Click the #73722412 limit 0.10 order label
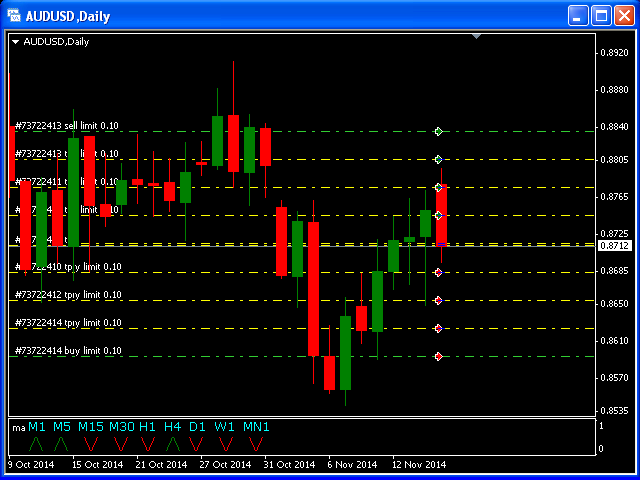The image size is (640, 480). pyautogui.click(x=68, y=295)
